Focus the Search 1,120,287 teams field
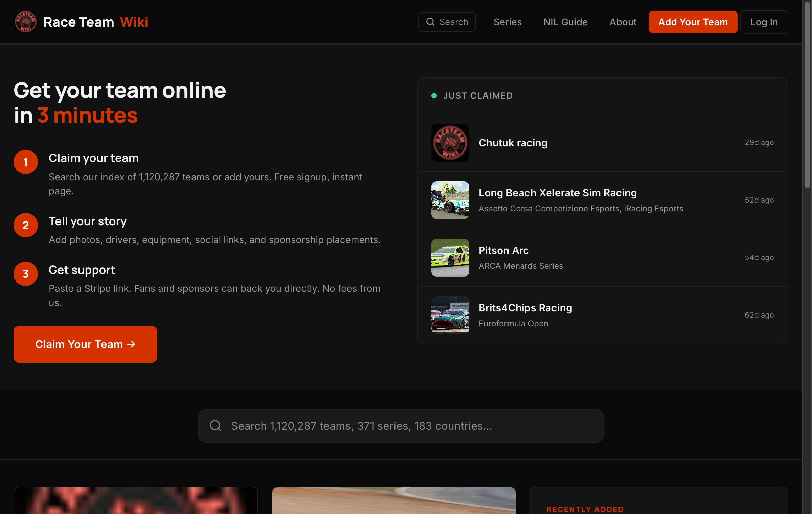Screen dimensions: 812x514 tap(401, 426)
